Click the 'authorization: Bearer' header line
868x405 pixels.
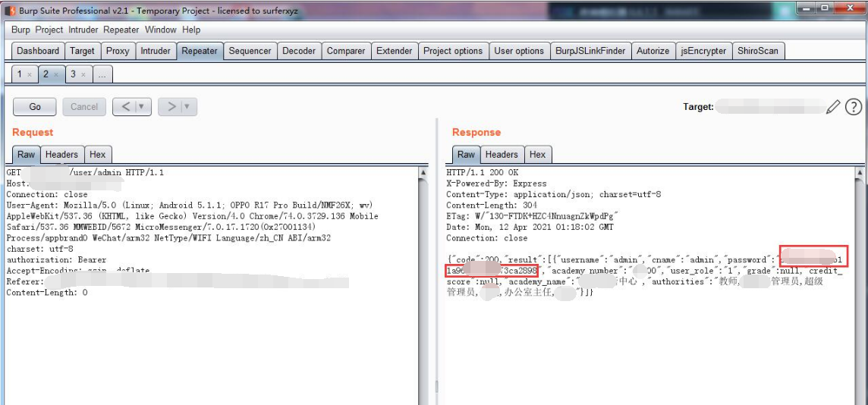(x=56, y=259)
